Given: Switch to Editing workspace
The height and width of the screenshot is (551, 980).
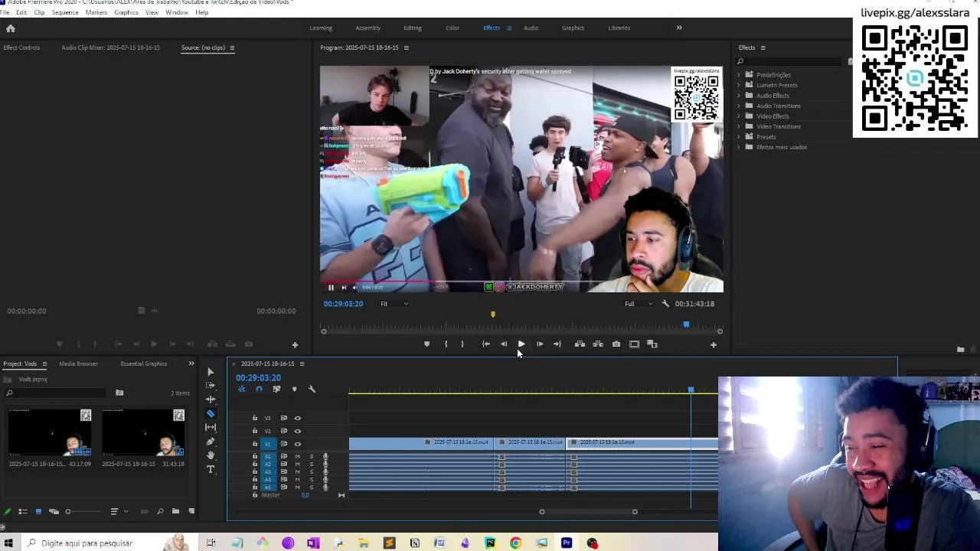Looking at the screenshot, I should point(413,28).
